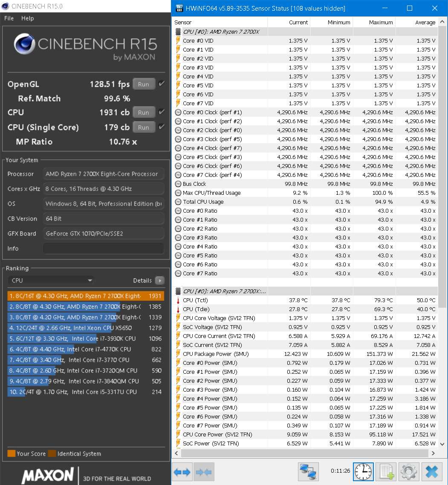448x485 pixels.
Task: Click the icon beside Total CPU Usage
Action: (178, 202)
